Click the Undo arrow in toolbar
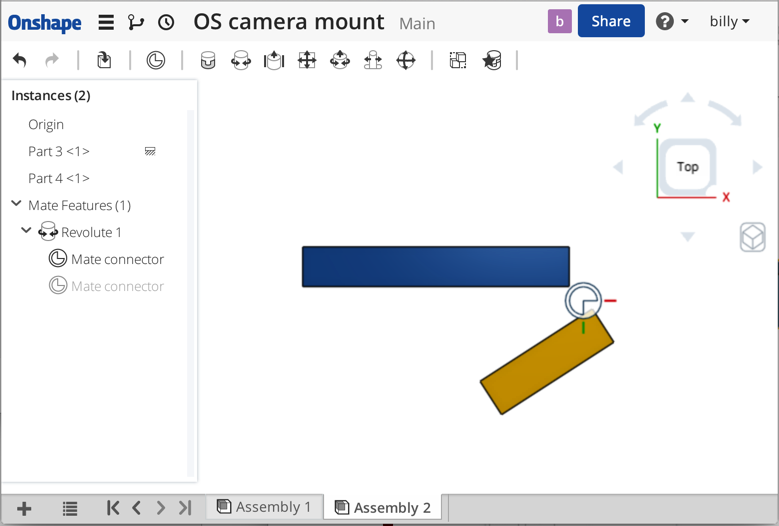Image resolution: width=779 pixels, height=526 pixels. click(x=19, y=61)
